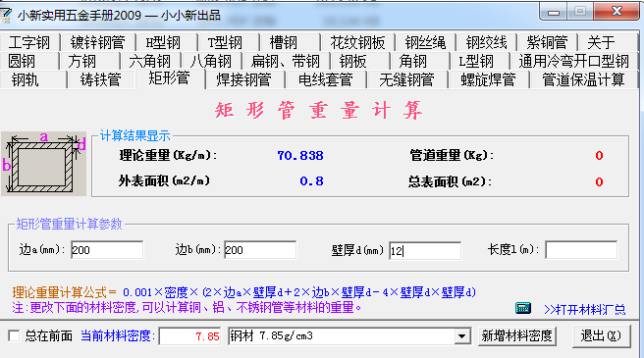This screenshot has width=644, height=358.
Task: Go to the 无缝钢管 tab
Action: pyautogui.click(x=406, y=79)
